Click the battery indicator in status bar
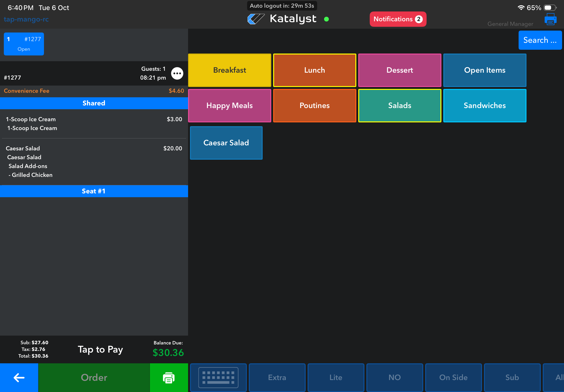The width and height of the screenshot is (564, 392). [x=550, y=8]
